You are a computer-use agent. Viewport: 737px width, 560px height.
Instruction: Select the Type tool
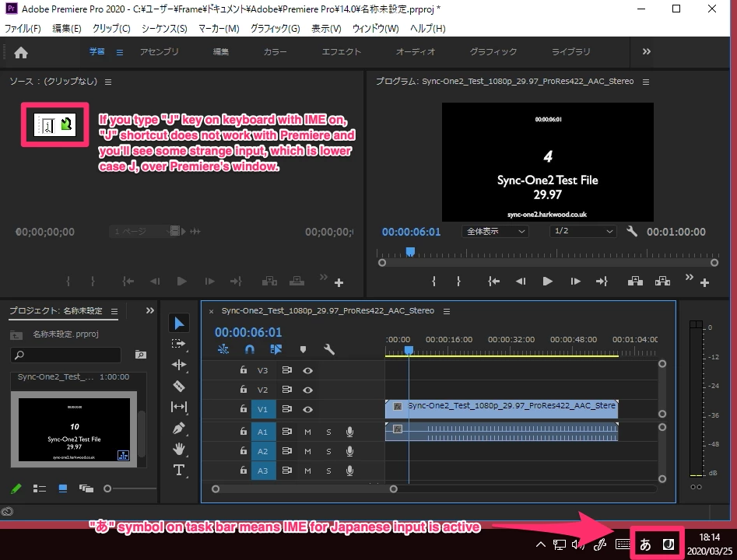coord(179,470)
